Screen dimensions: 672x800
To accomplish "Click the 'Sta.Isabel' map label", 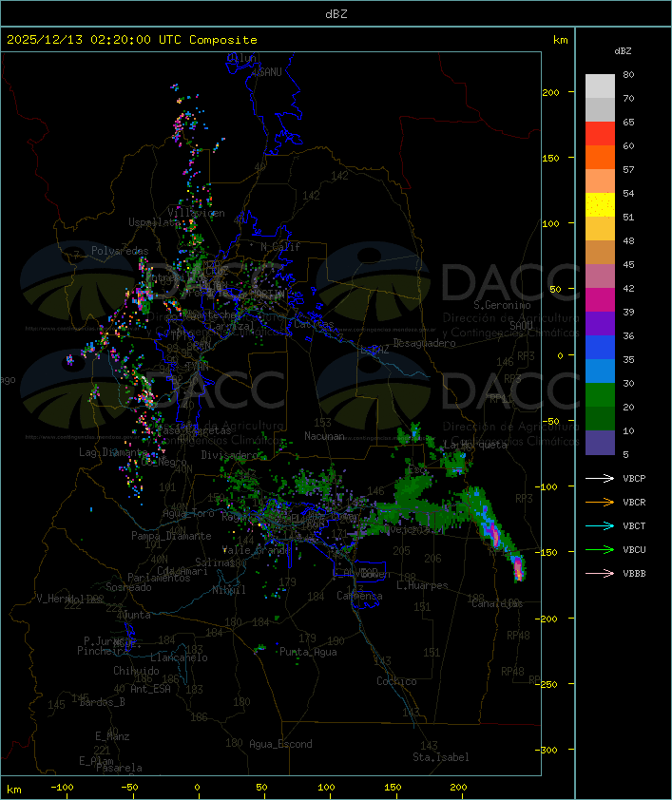I will (x=441, y=757).
